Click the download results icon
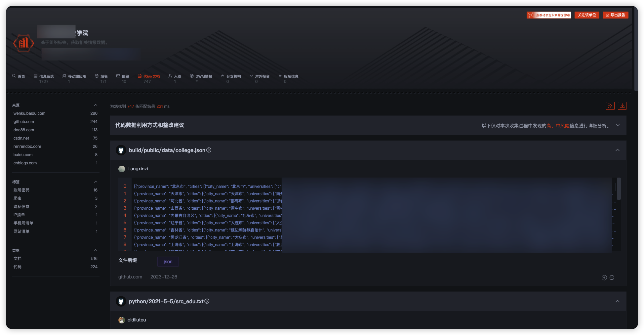The image size is (644, 335). [622, 106]
